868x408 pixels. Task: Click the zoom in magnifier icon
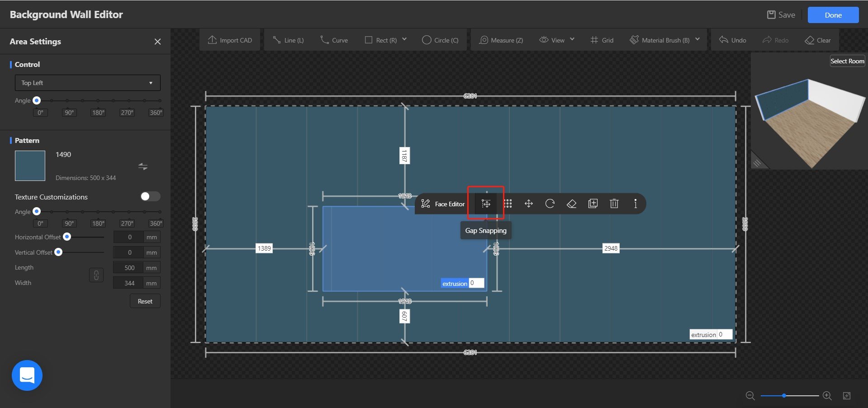click(827, 396)
